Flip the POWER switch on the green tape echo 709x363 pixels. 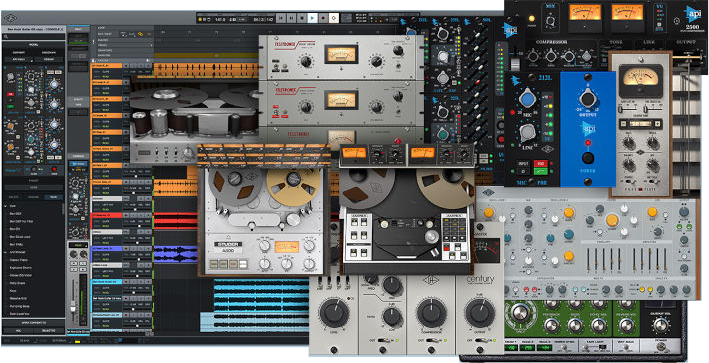[x=660, y=347]
